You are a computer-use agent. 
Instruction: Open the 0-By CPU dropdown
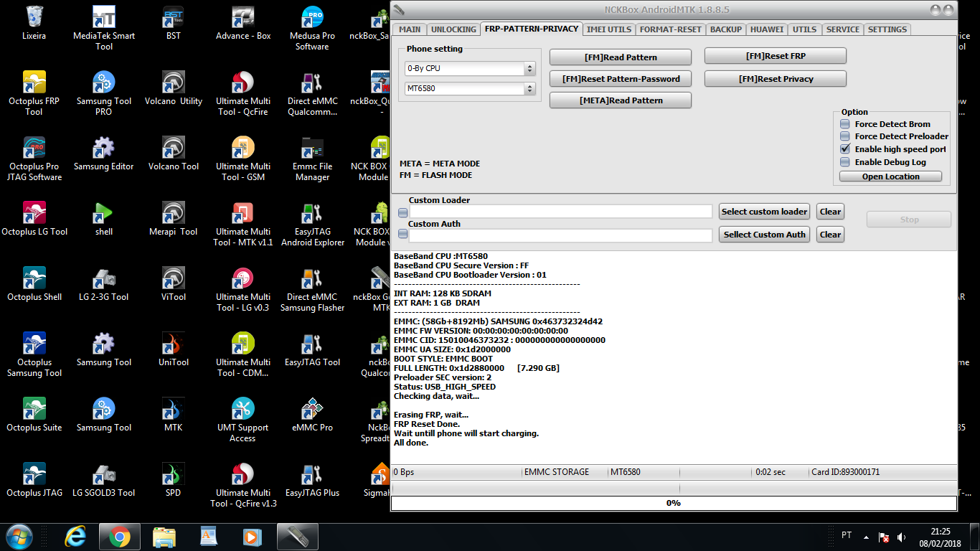pyautogui.click(x=470, y=69)
